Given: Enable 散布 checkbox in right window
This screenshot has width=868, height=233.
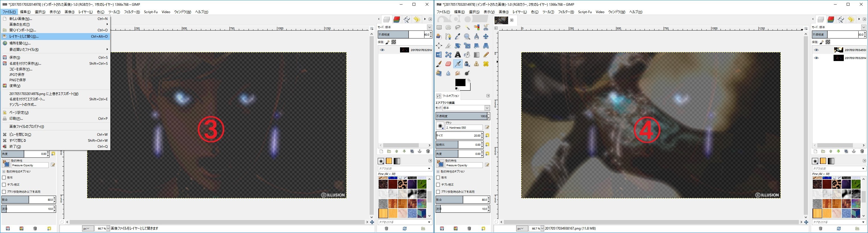Looking at the screenshot, I should pyautogui.click(x=438, y=178).
